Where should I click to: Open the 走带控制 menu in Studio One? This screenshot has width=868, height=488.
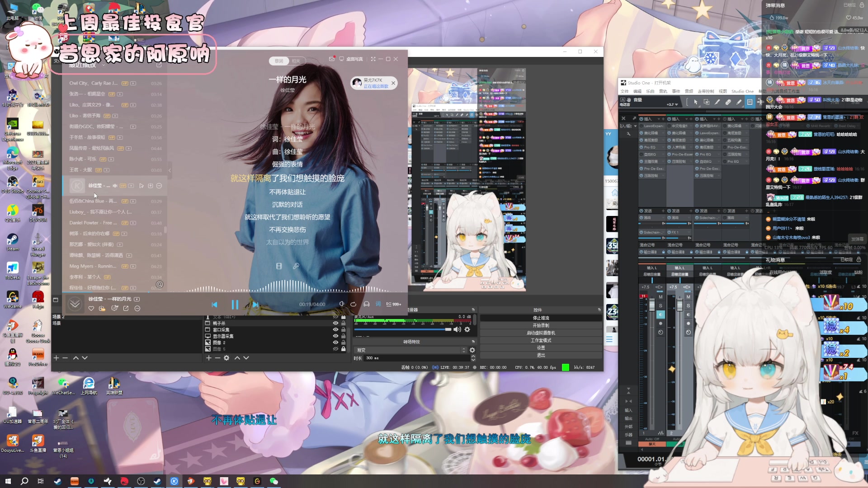[705, 91]
